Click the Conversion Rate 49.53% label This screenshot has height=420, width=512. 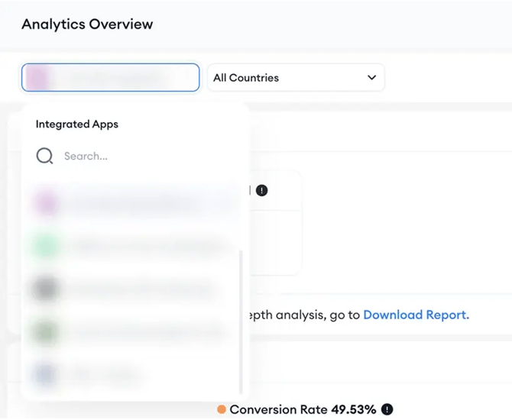[303, 409]
